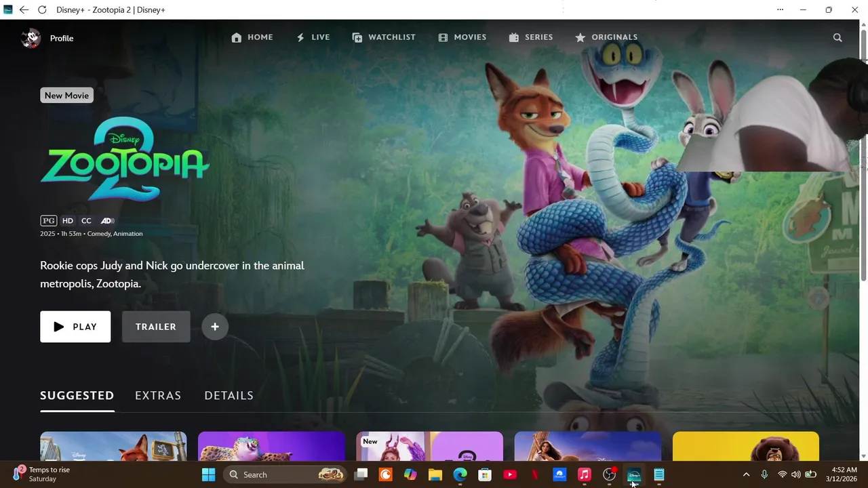Click the PG rating badge
Screen dimensions: 868x488
click(48, 220)
